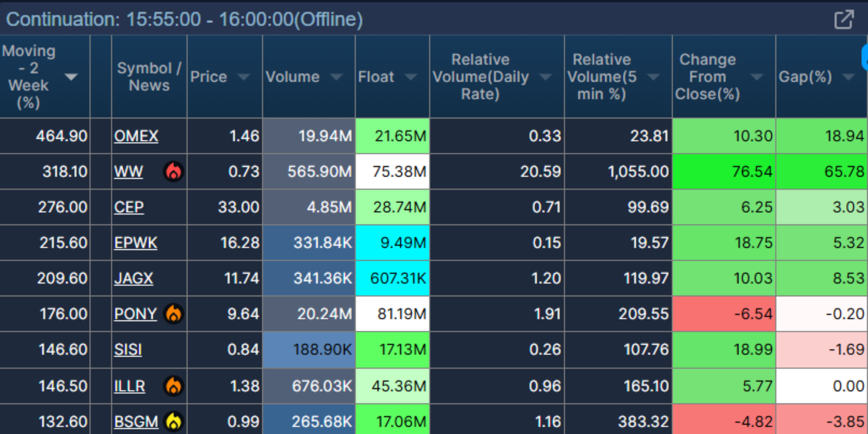This screenshot has height=434, width=868.
Task: Click the yellow flame icon next to BSGM
Action: coord(174,422)
